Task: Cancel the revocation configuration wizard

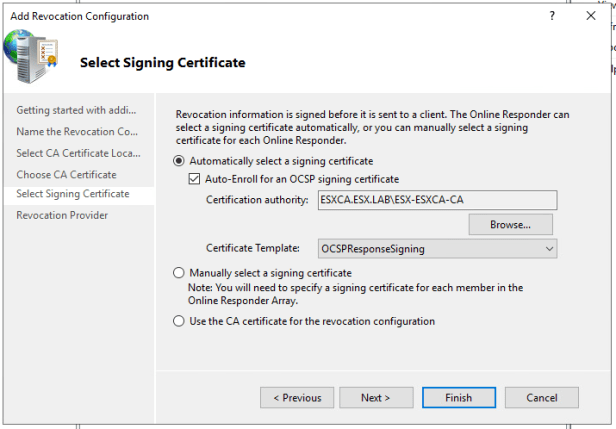Action: [x=542, y=398]
